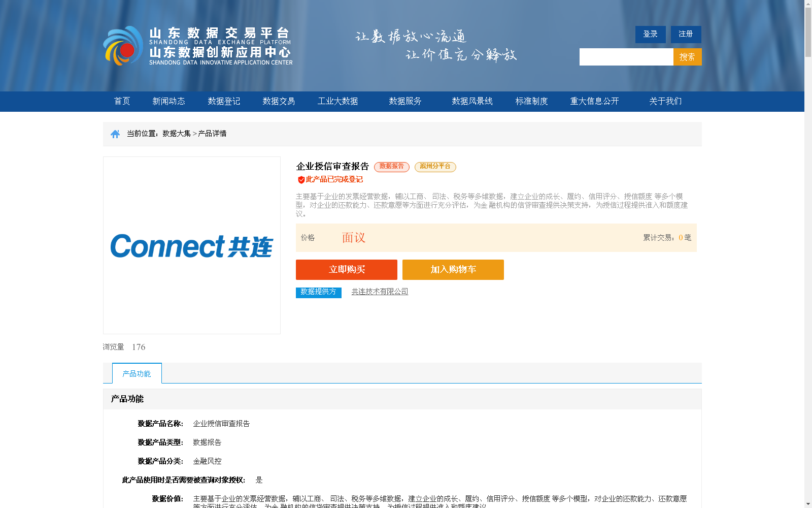The image size is (812, 508).
Task: Click the 面议 price text
Action: tap(354, 238)
